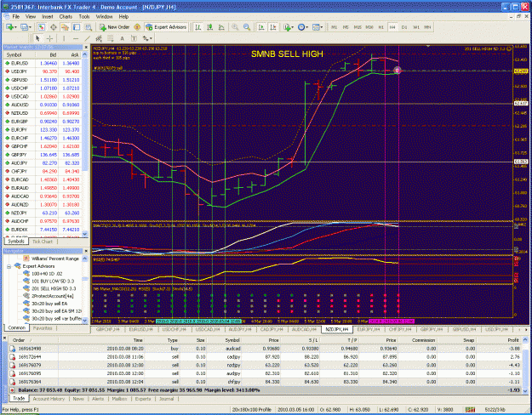Open the Account History tab

click(x=49, y=399)
